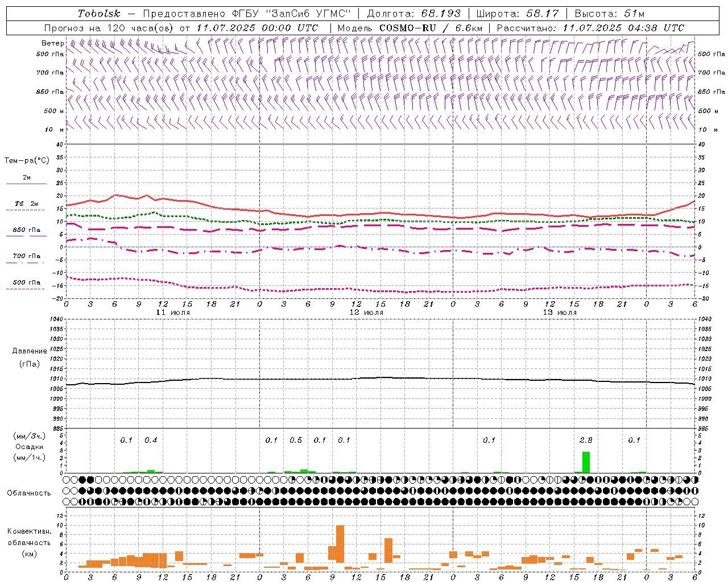This screenshot has height=582, width=728.
Task: Click the '12 июля' date label
Action: click(x=366, y=313)
